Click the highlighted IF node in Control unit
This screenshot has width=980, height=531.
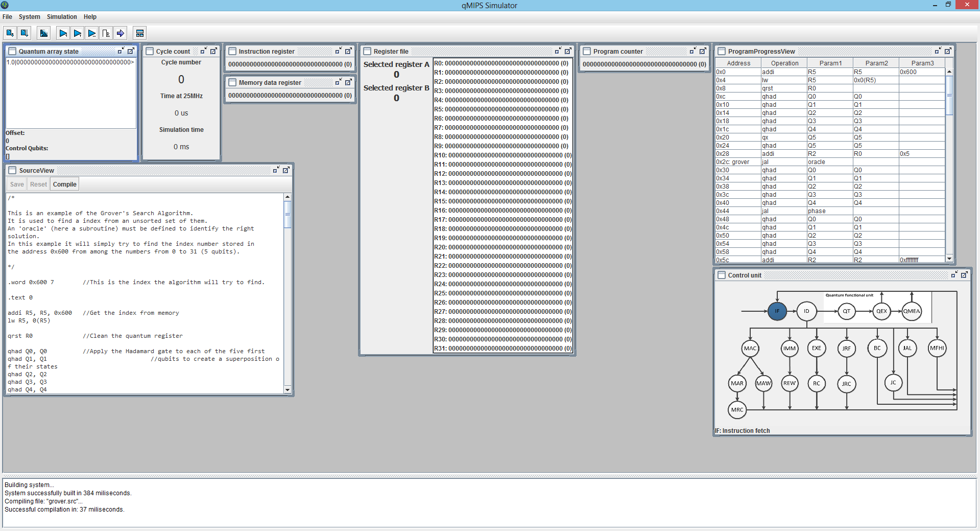click(x=777, y=311)
